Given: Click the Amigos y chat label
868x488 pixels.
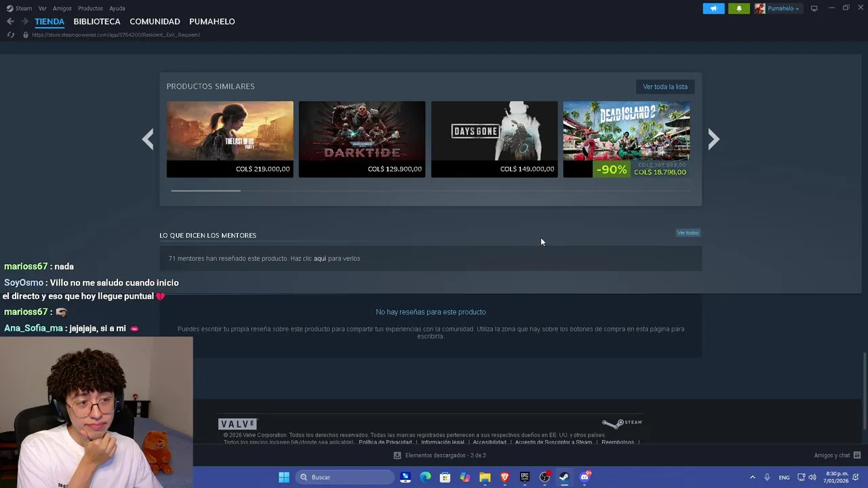Looking at the screenshot, I should click(832, 455).
